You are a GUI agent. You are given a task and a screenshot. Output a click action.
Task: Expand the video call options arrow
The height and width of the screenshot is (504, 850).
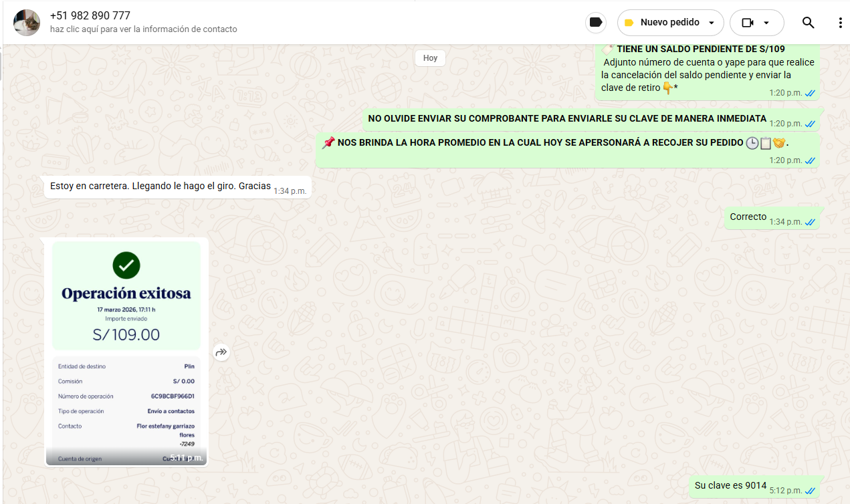[x=766, y=23]
